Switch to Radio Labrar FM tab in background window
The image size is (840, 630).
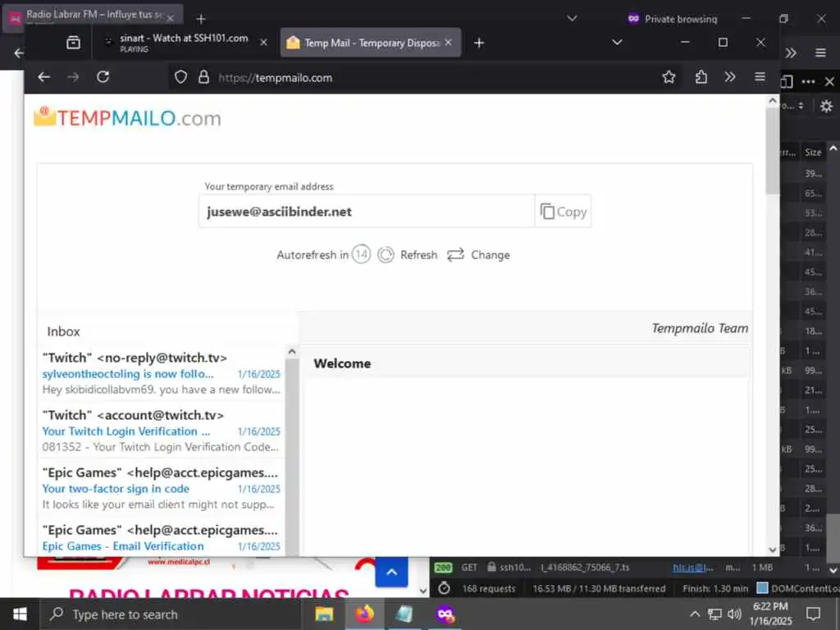(x=94, y=16)
